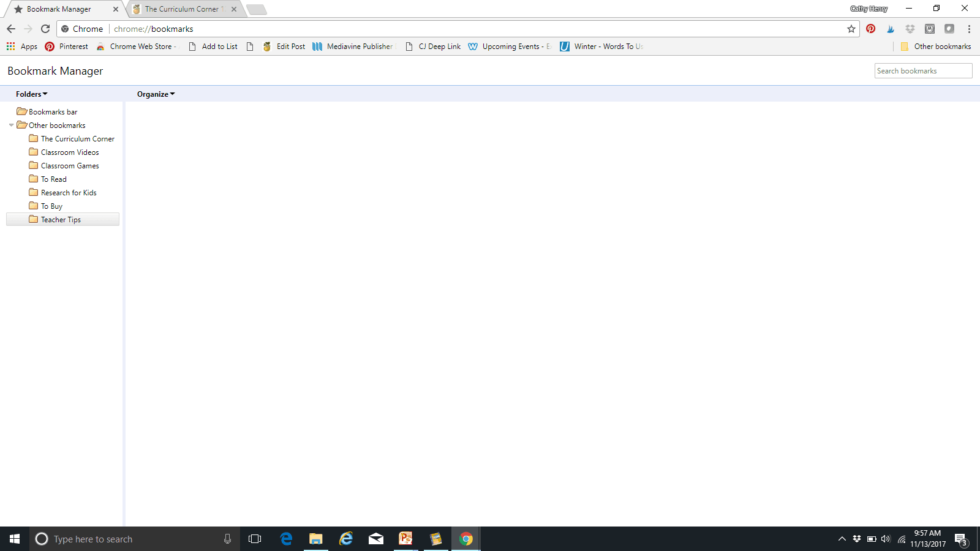The height and width of the screenshot is (551, 980).
Task: Select the To Buy folder
Action: click(x=46, y=206)
